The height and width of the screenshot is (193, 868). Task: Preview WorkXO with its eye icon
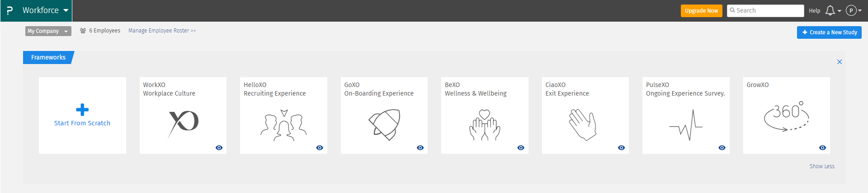[219, 148]
